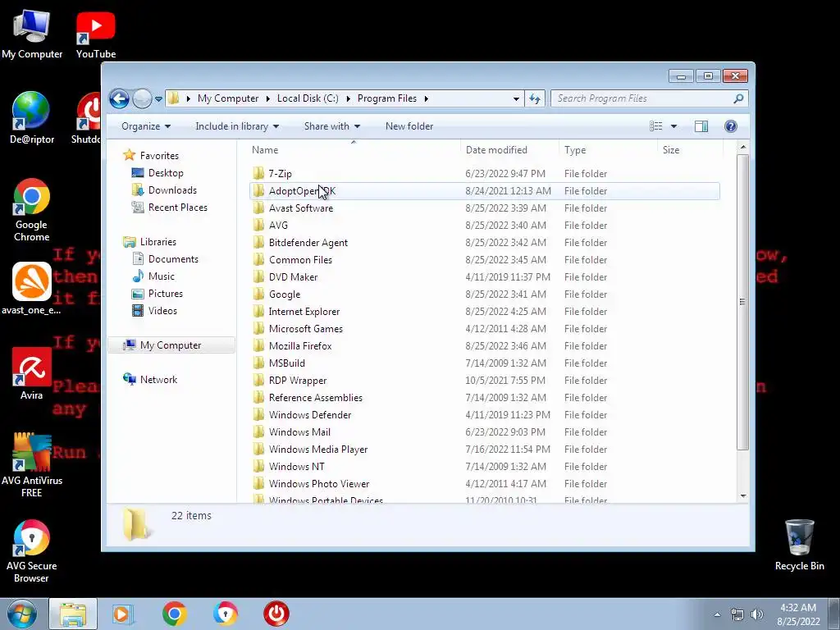Select the Avast Software folder icon
This screenshot has height=630, width=840.
(258, 208)
